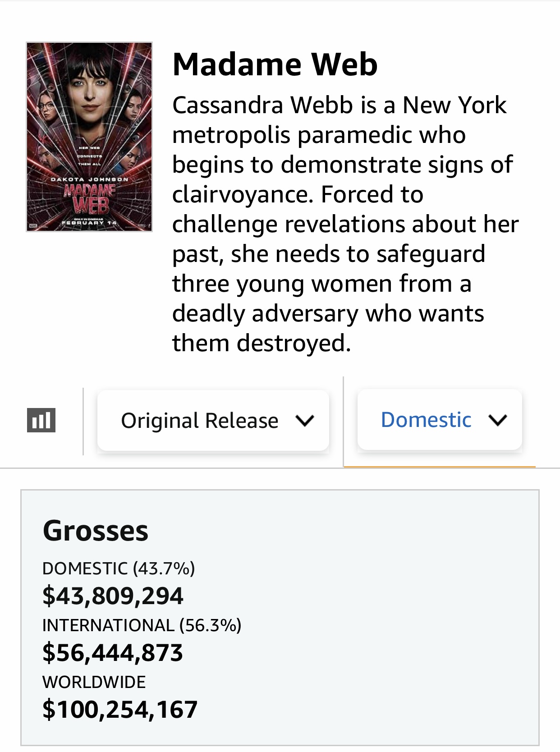Select the DOMESTIC (43.7%) label
The image size is (560, 752).
coord(119,568)
